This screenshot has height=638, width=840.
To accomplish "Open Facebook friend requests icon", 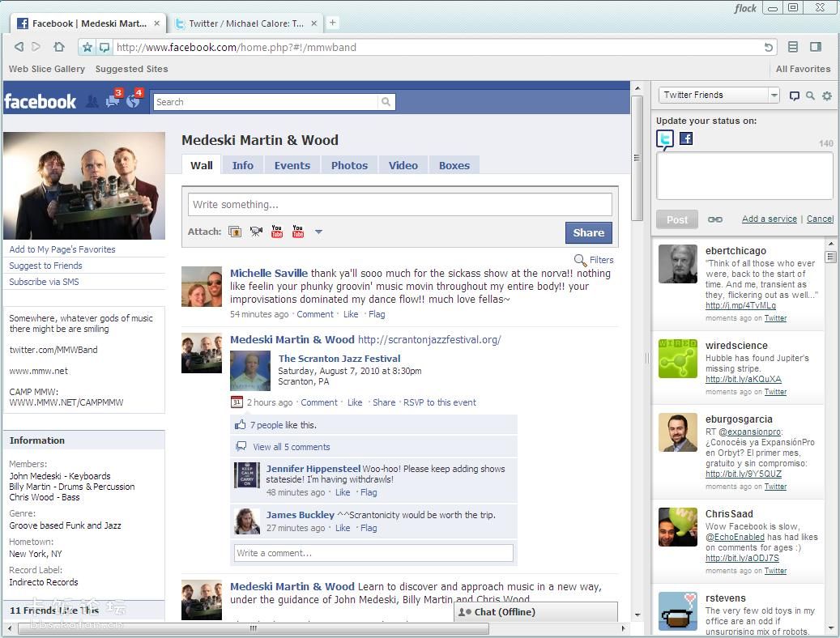I will (92, 102).
